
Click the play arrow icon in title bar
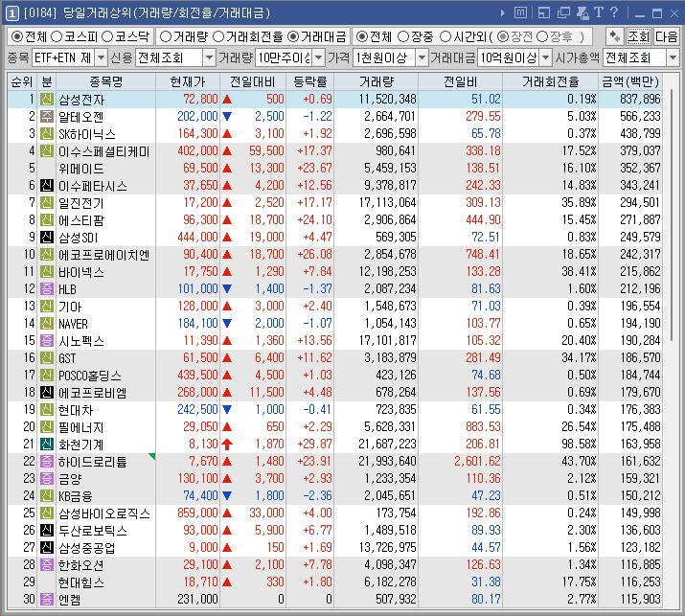tap(503, 13)
